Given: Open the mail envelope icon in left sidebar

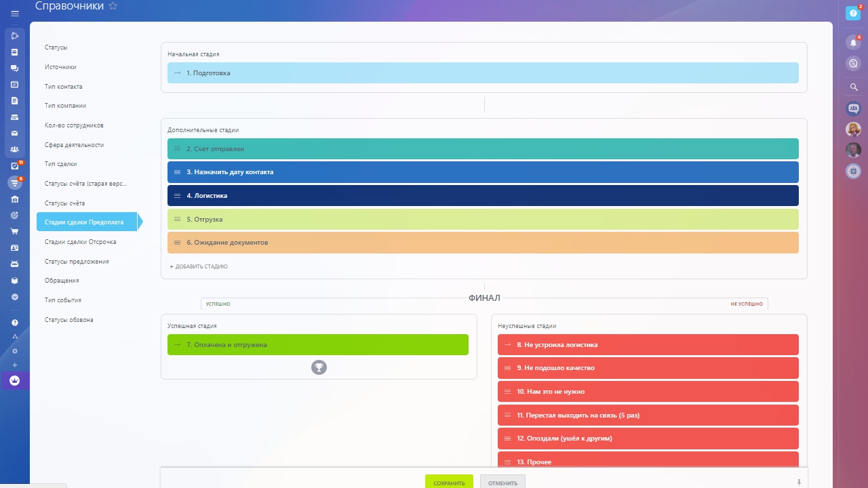Looking at the screenshot, I should pos(15,134).
